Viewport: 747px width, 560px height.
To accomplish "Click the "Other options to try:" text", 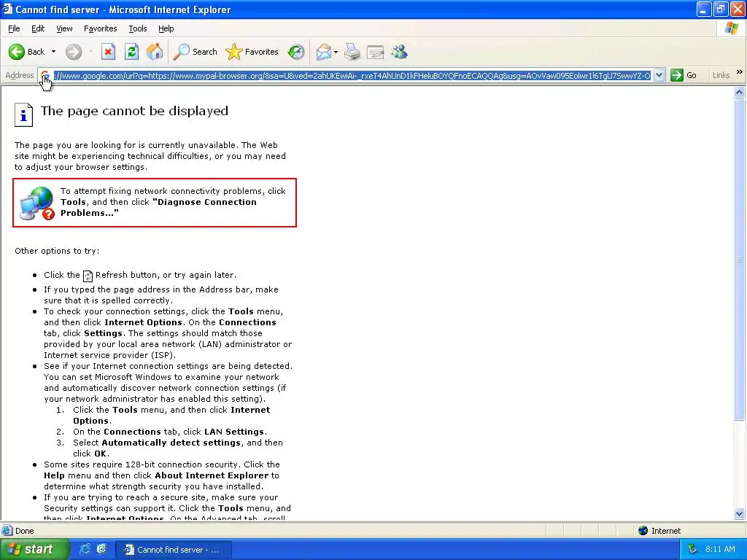I will [x=57, y=251].
